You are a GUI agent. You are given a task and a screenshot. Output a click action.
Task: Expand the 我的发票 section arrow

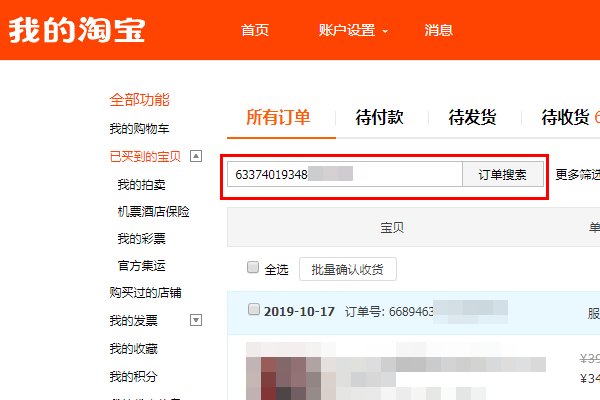pyautogui.click(x=196, y=320)
